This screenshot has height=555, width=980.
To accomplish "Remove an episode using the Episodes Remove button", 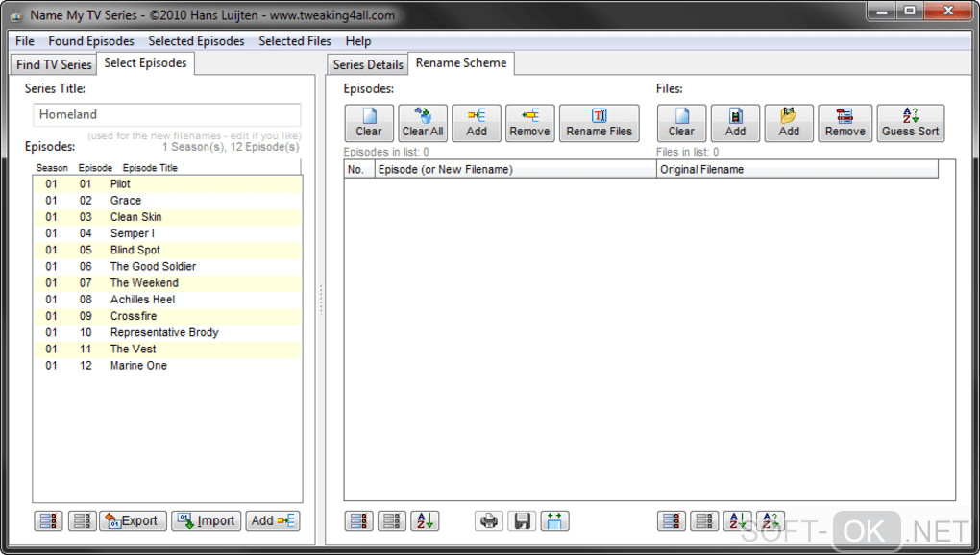I will [x=529, y=123].
